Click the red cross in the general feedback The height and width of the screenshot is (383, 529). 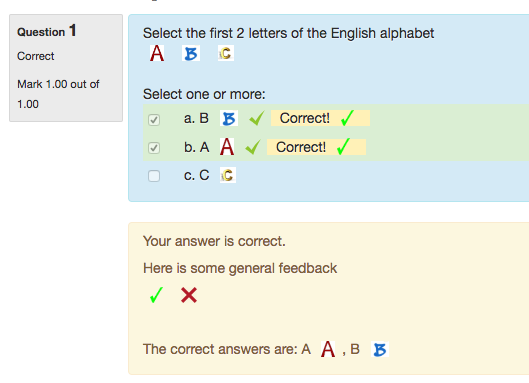click(x=189, y=295)
